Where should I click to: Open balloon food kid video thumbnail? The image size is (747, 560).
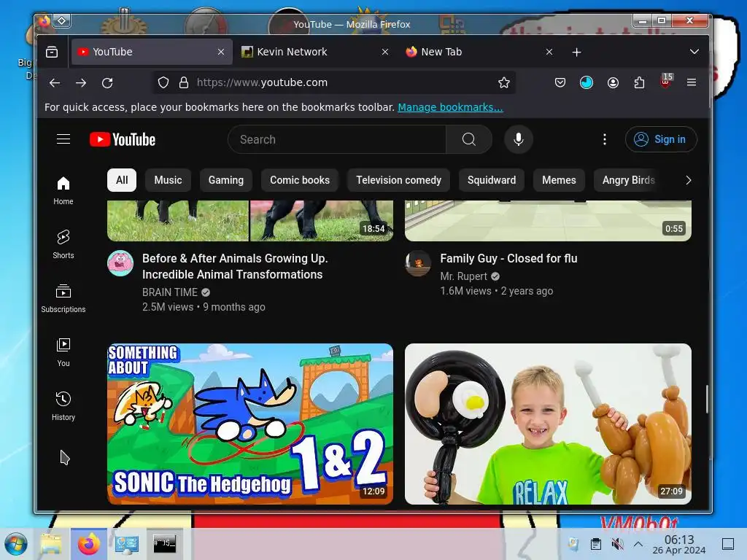(548, 424)
